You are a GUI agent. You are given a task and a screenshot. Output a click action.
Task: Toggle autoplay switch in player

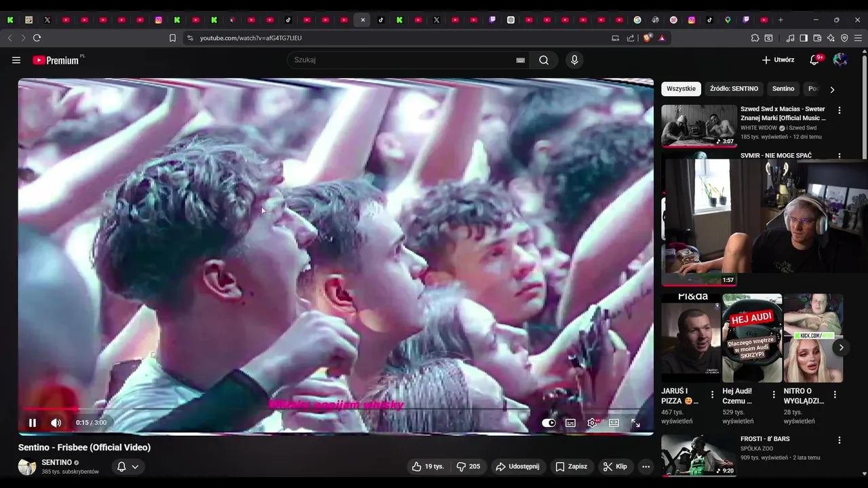pyautogui.click(x=549, y=422)
